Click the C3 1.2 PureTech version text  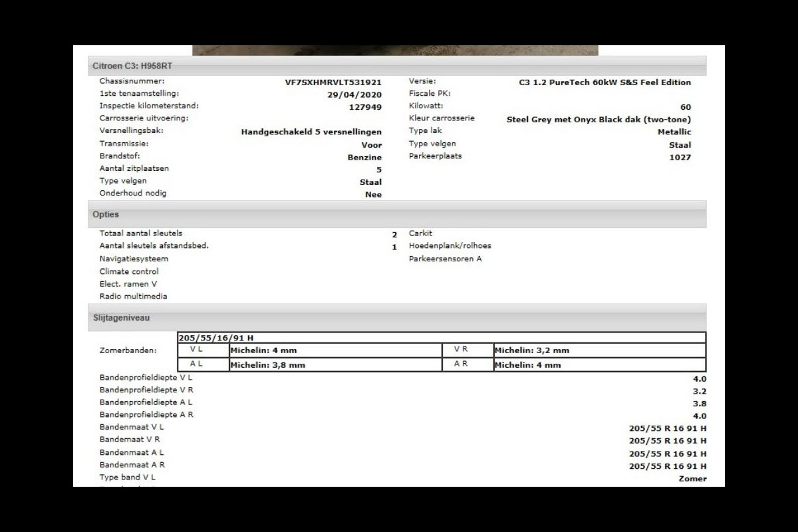pos(604,82)
